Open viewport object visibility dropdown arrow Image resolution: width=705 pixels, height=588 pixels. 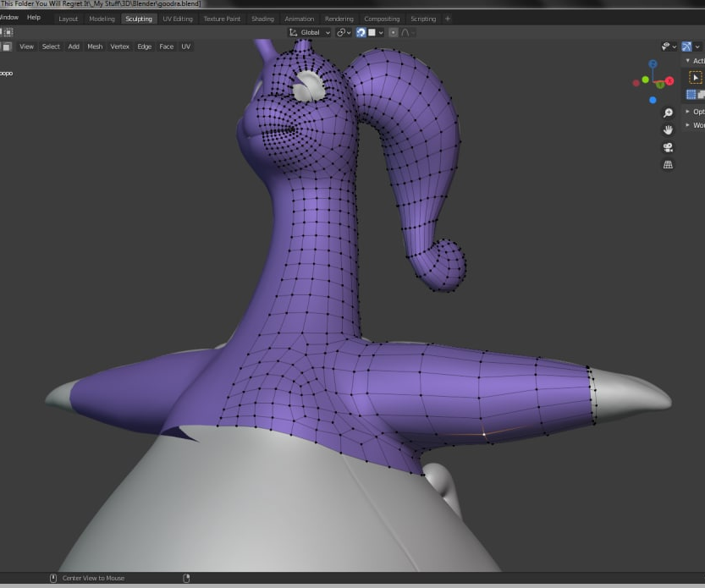(x=675, y=47)
